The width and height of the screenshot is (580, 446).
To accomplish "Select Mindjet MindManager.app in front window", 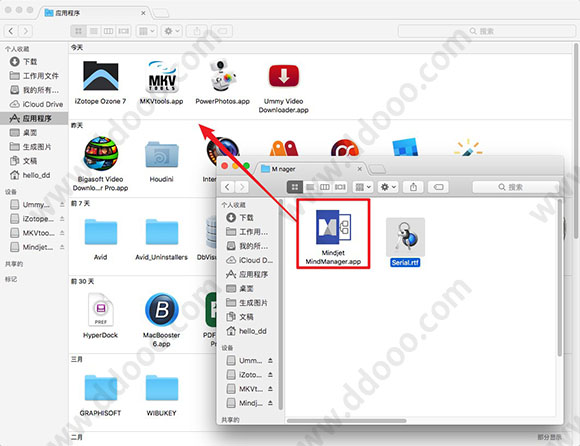I will [x=333, y=227].
